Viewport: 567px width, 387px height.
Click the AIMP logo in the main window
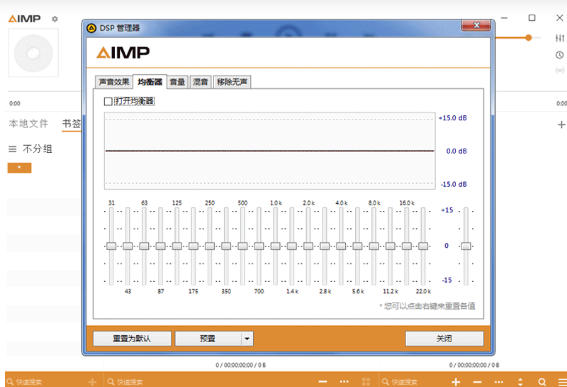tap(25, 18)
